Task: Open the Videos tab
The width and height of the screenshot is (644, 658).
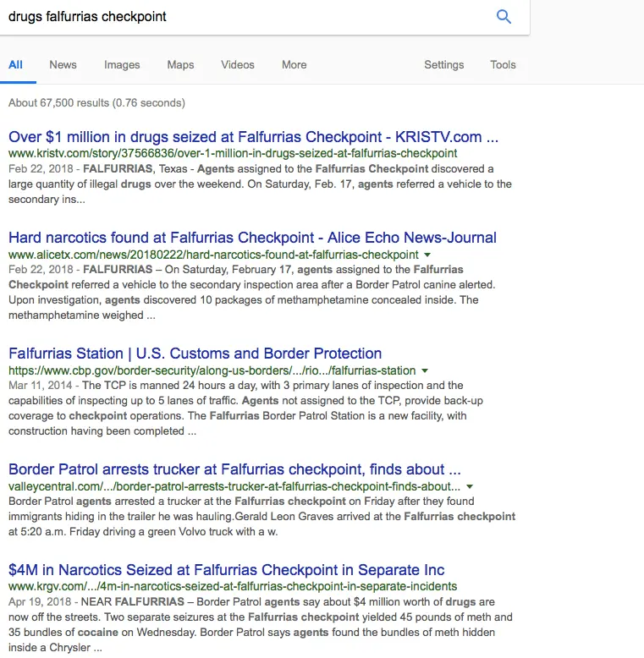Action: [x=238, y=65]
